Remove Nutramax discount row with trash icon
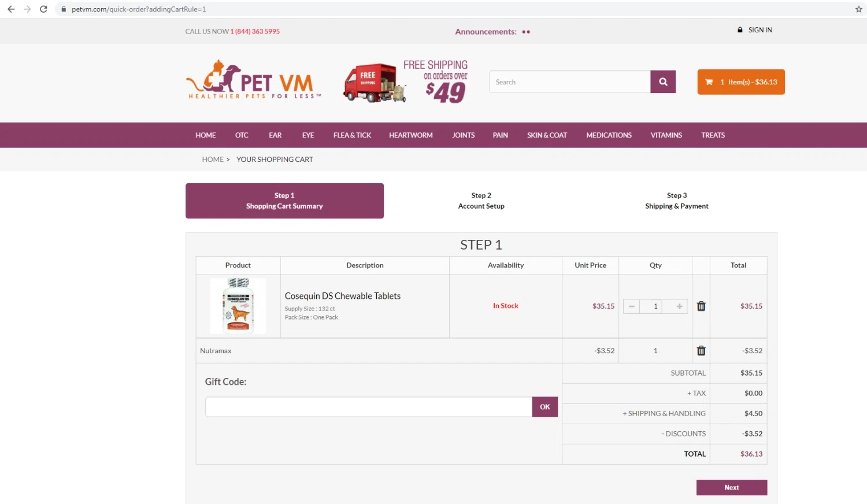Image resolution: width=867 pixels, height=504 pixels. (701, 351)
